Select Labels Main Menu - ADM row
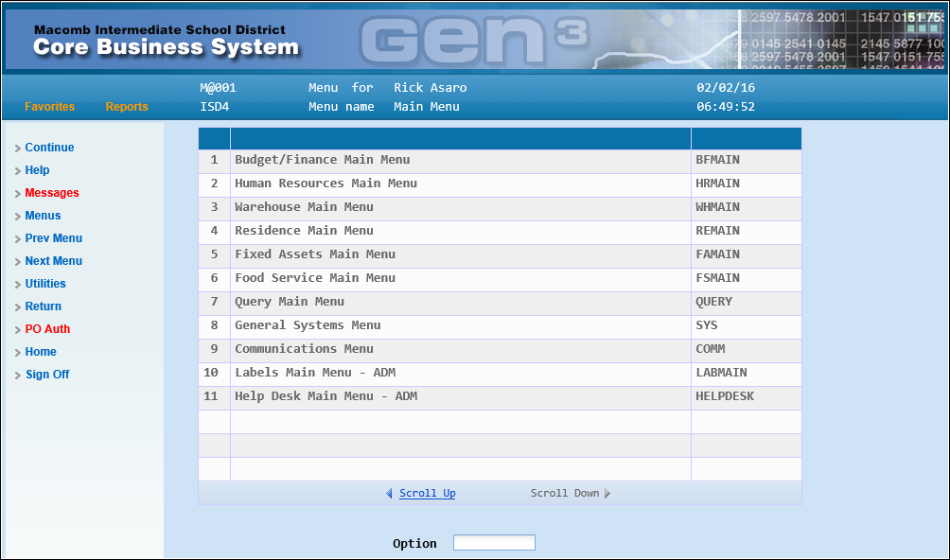The height and width of the screenshot is (560, 950). coord(500,374)
